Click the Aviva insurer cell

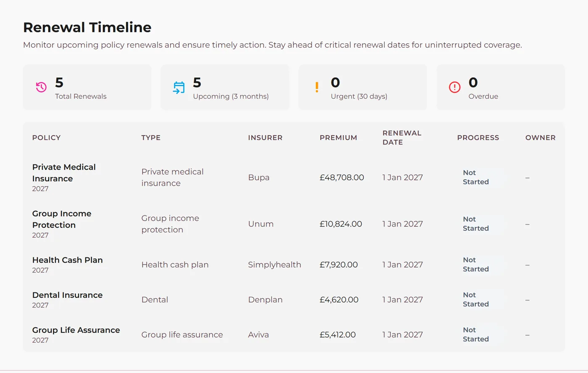click(258, 335)
